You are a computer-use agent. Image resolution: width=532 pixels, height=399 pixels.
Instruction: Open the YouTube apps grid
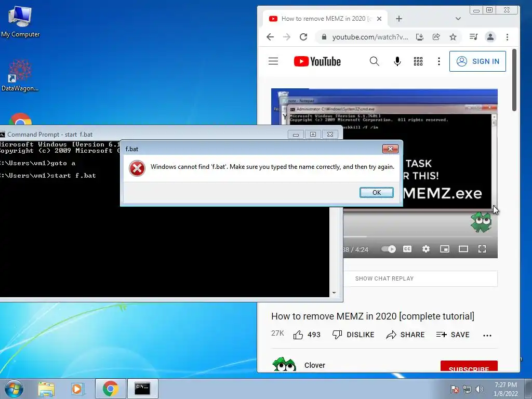pyautogui.click(x=418, y=61)
